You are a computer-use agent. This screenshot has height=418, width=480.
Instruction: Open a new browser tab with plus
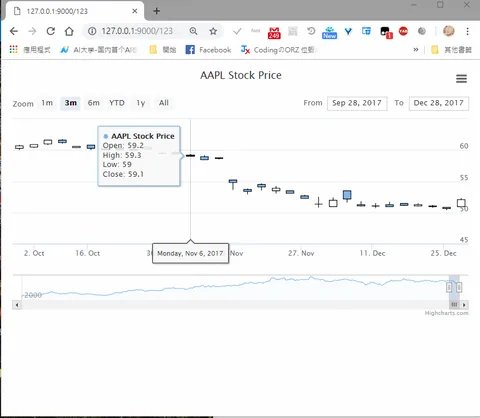[156, 11]
